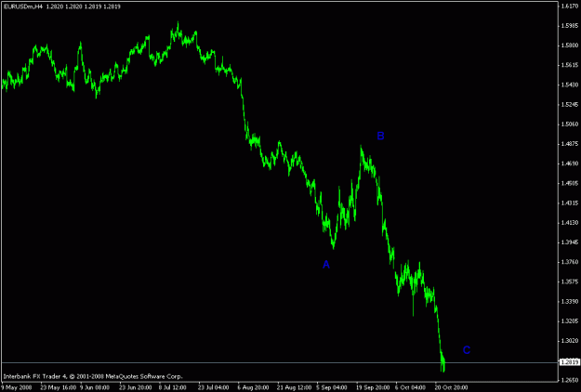Viewport: 581px width, 392px height.
Task: Click the 1.2650 price axis label
Action: 570,380
